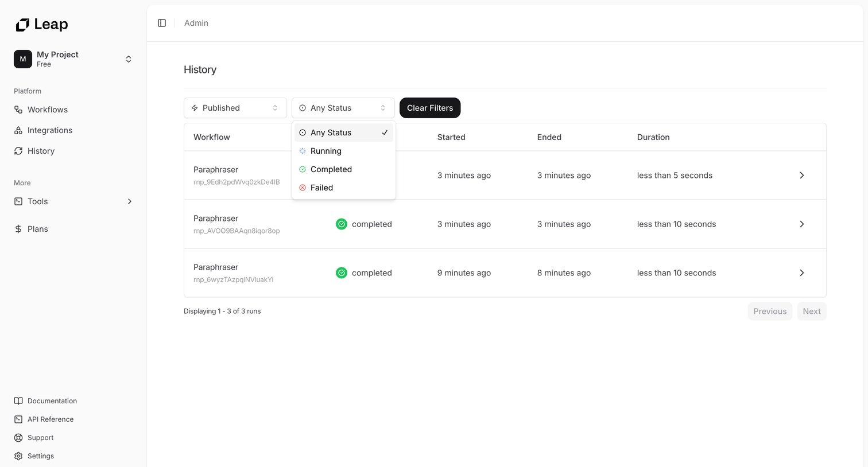Click the Leap logo
The width and height of the screenshot is (868, 467).
(42, 24)
